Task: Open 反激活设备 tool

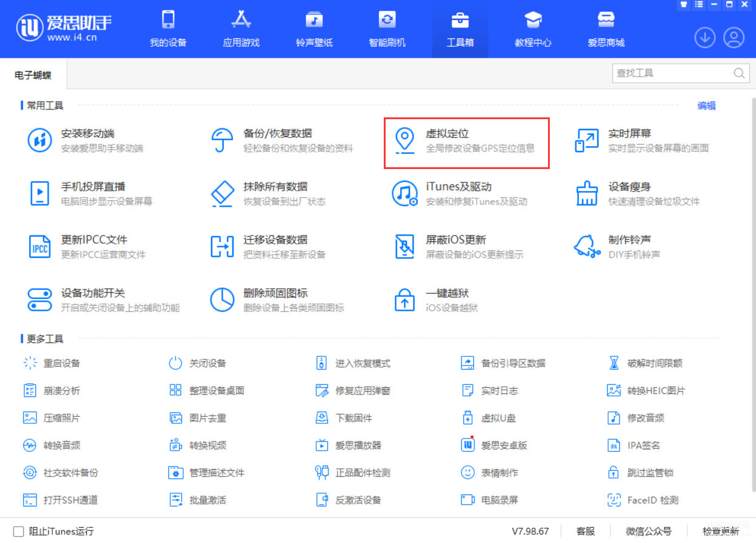Action: [349, 500]
